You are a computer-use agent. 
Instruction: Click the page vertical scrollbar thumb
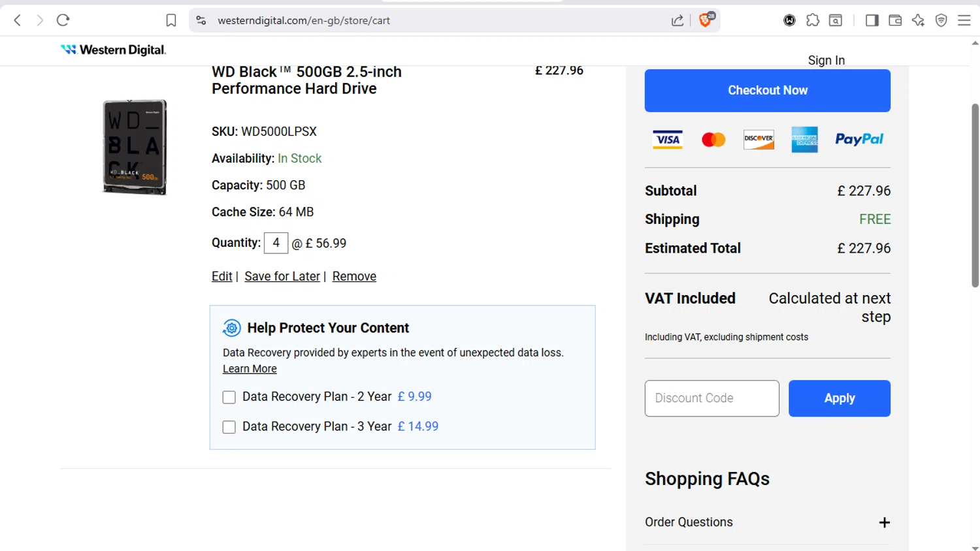coord(975,195)
